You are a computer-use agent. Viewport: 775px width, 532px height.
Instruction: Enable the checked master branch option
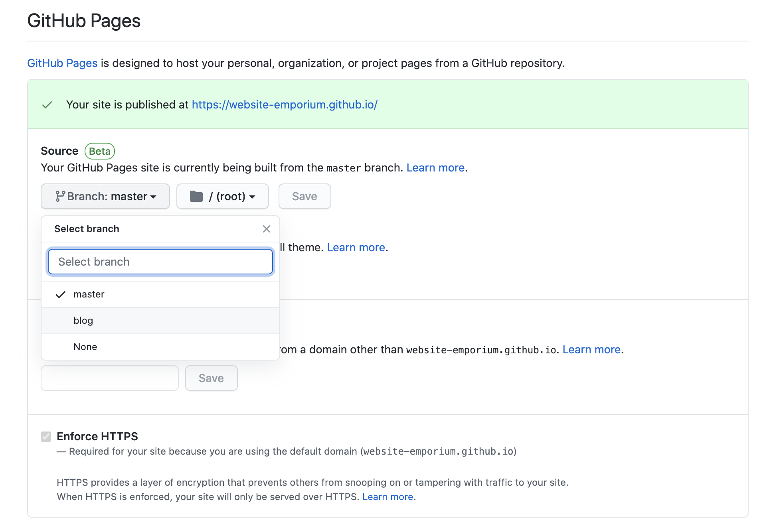coord(160,294)
